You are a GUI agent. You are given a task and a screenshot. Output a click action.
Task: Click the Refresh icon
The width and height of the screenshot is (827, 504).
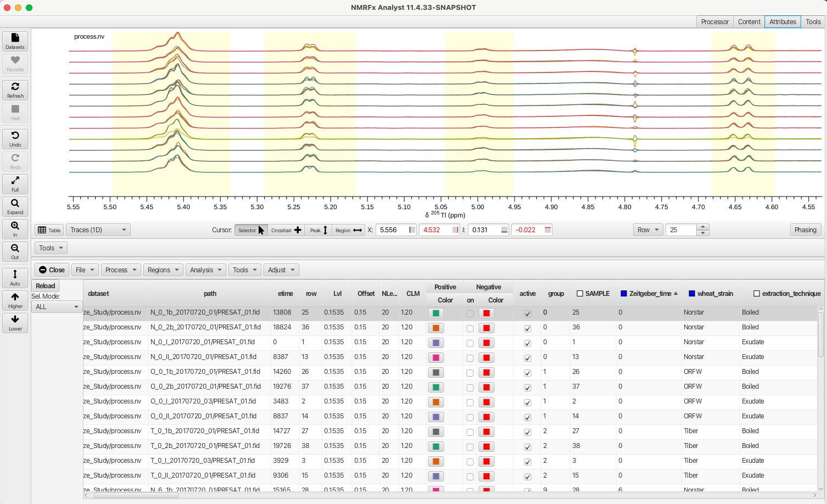tap(15, 90)
